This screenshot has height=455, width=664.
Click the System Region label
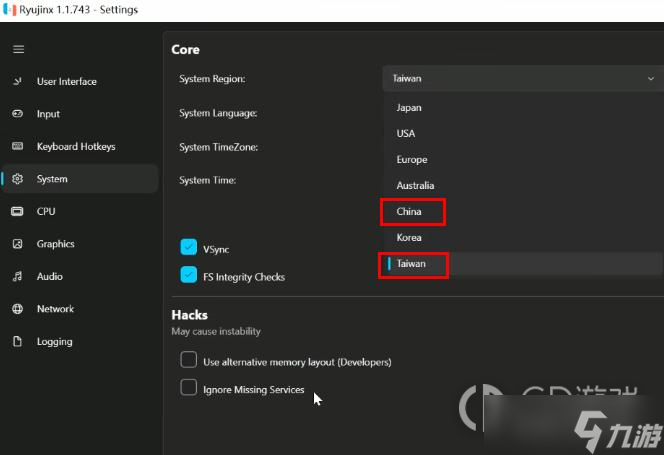pyautogui.click(x=212, y=79)
